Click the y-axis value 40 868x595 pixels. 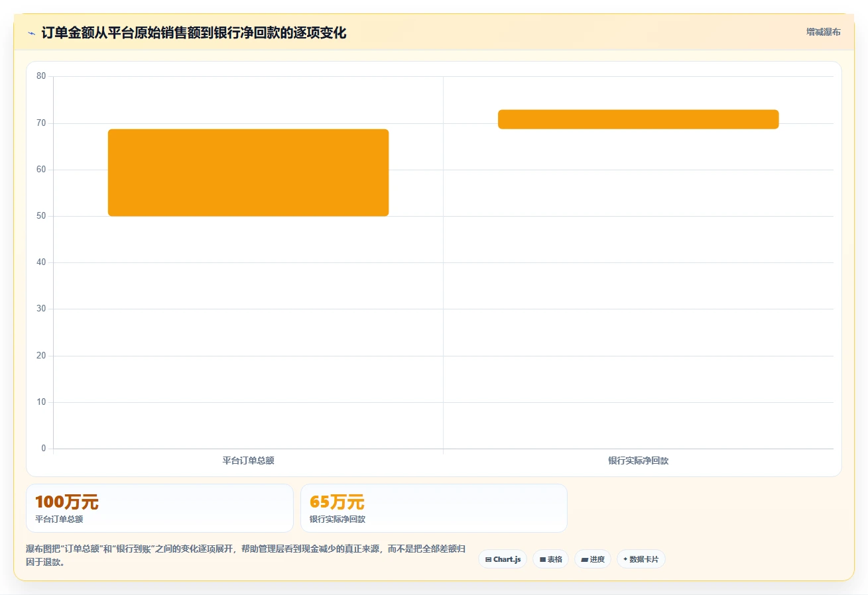coord(41,262)
